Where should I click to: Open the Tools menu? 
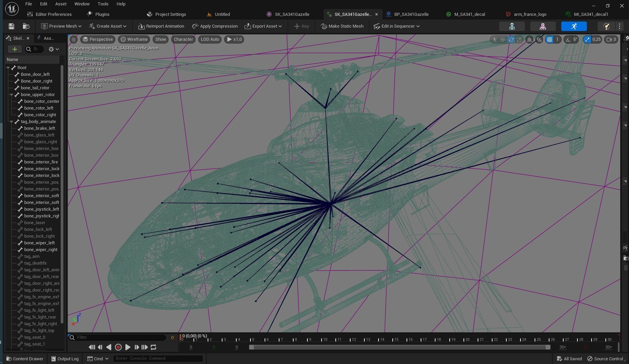[x=103, y=4]
